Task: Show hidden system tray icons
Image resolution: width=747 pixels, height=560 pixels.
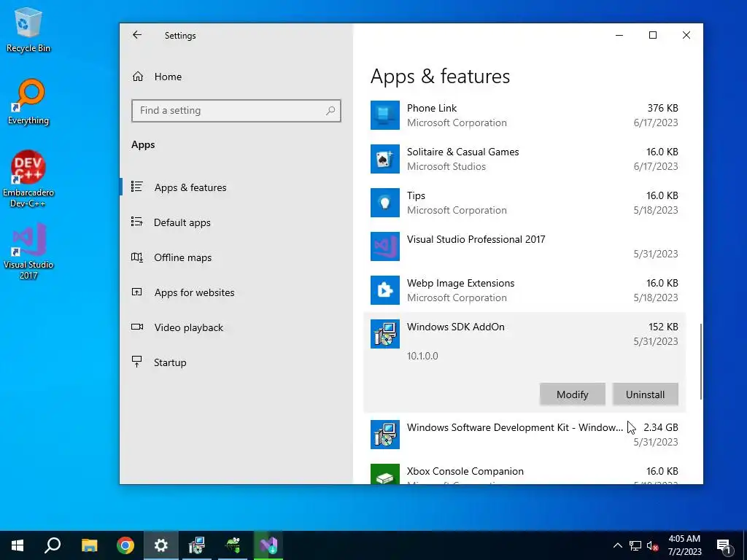Action: coord(617,545)
